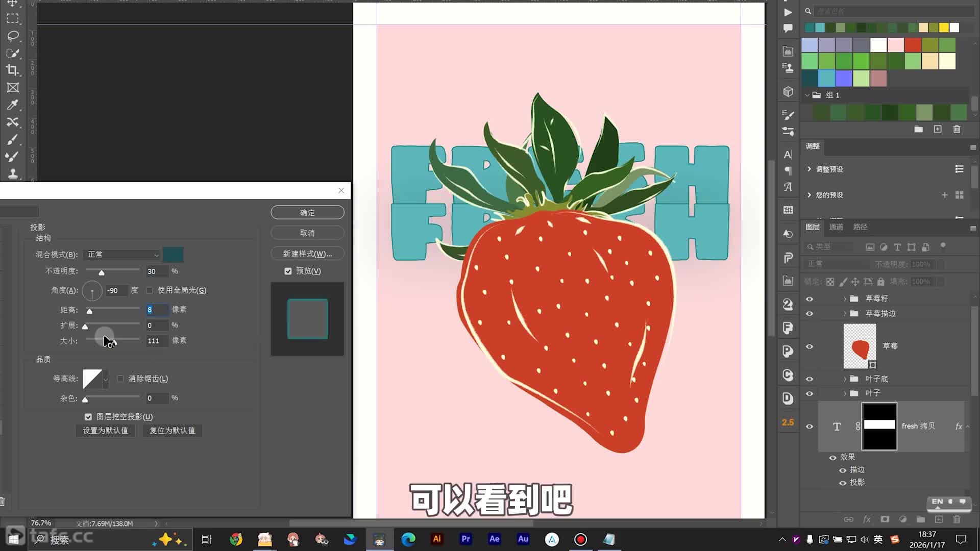The width and height of the screenshot is (980, 551).
Task: Open the 混合模式 blend mode dropdown
Action: point(122,255)
